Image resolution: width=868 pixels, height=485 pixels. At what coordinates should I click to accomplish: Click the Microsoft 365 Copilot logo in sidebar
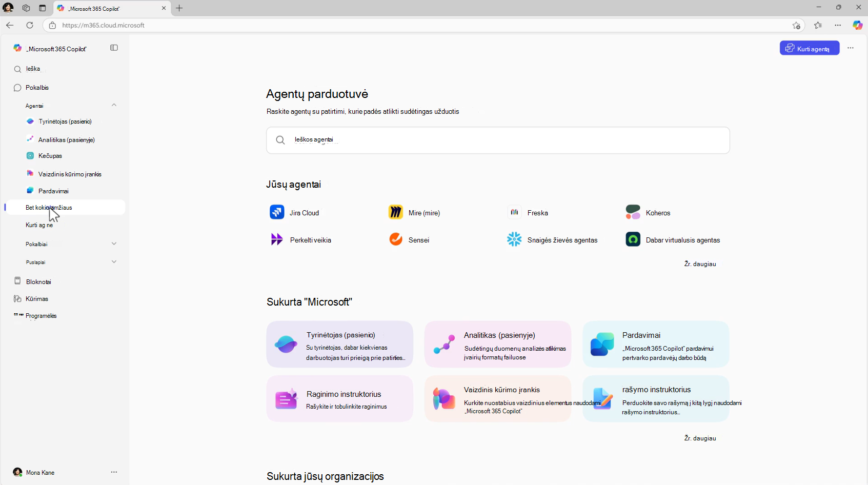(x=17, y=48)
